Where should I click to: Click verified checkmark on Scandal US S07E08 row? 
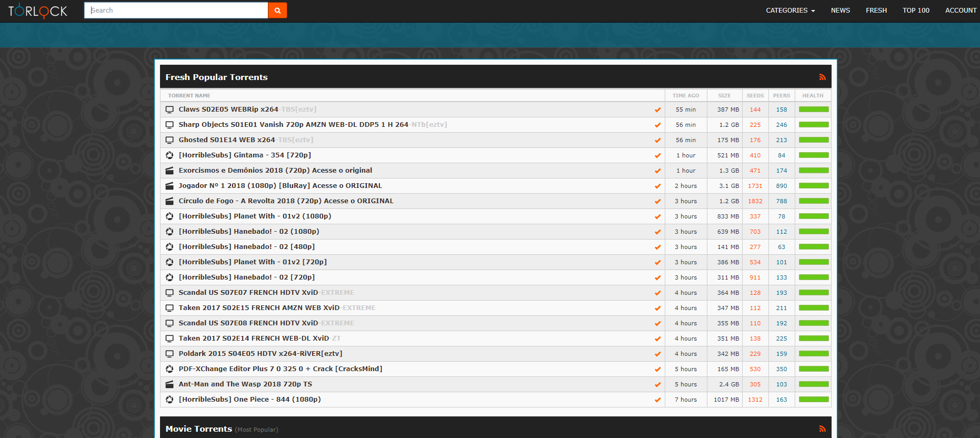pyautogui.click(x=657, y=323)
